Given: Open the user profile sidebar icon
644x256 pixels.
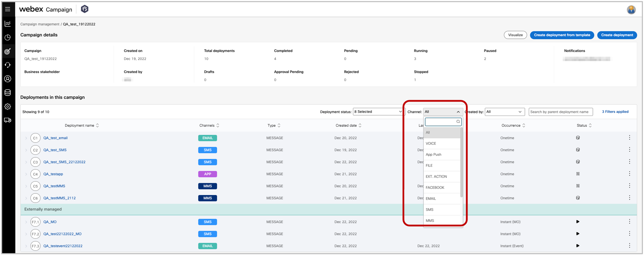Looking at the screenshot, I should pyautogui.click(x=8, y=79).
